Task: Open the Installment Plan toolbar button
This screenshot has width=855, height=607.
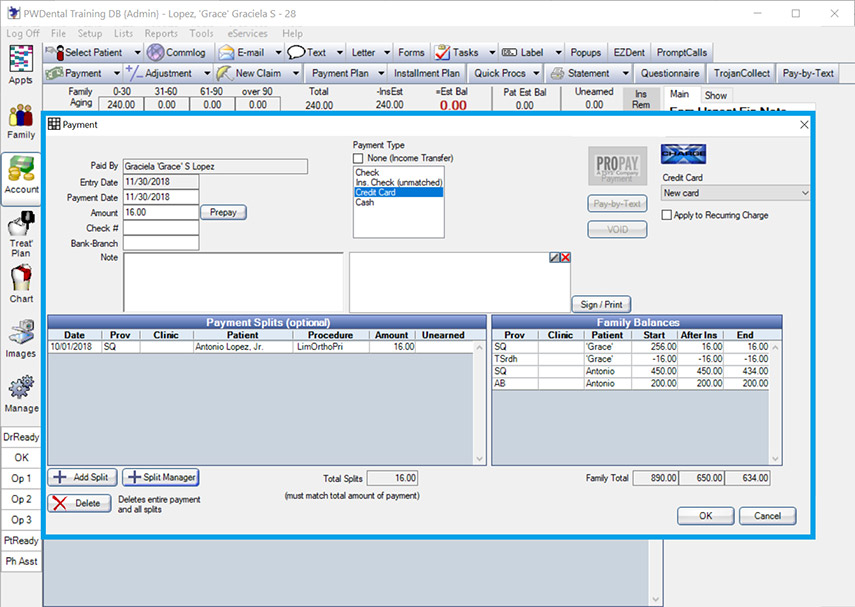Action: click(426, 73)
